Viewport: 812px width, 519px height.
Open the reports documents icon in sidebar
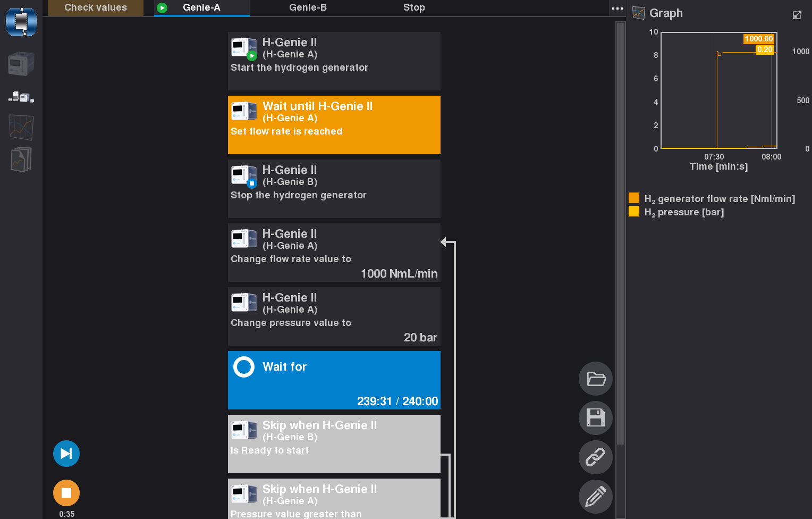pos(21,160)
